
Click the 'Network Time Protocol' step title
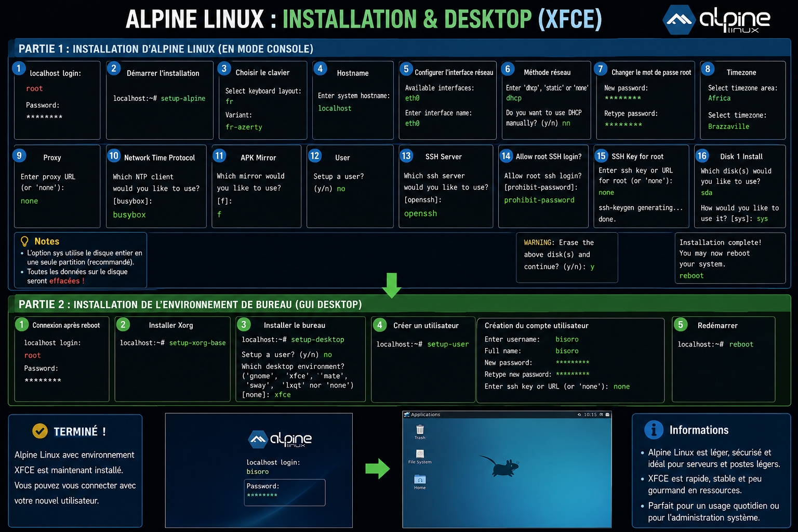(159, 158)
